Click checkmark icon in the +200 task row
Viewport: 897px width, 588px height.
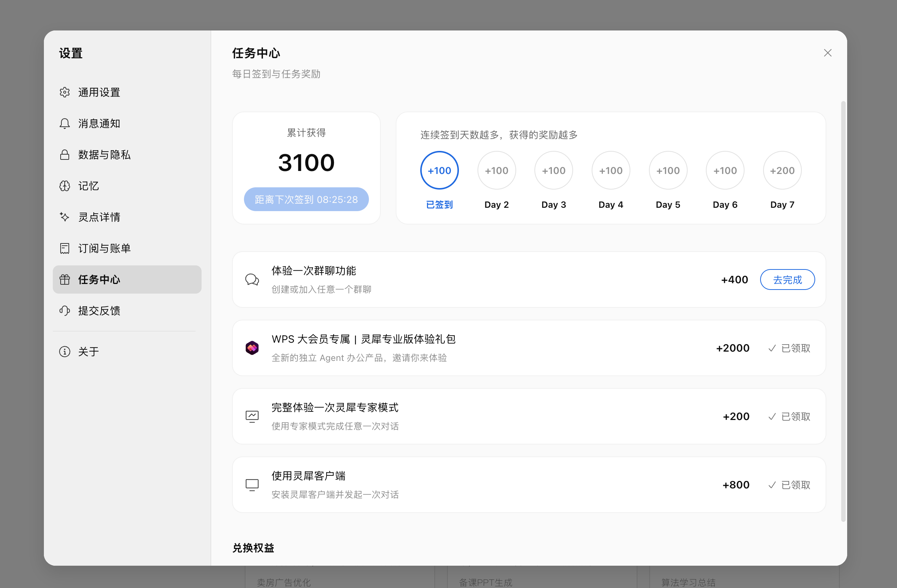click(x=772, y=417)
